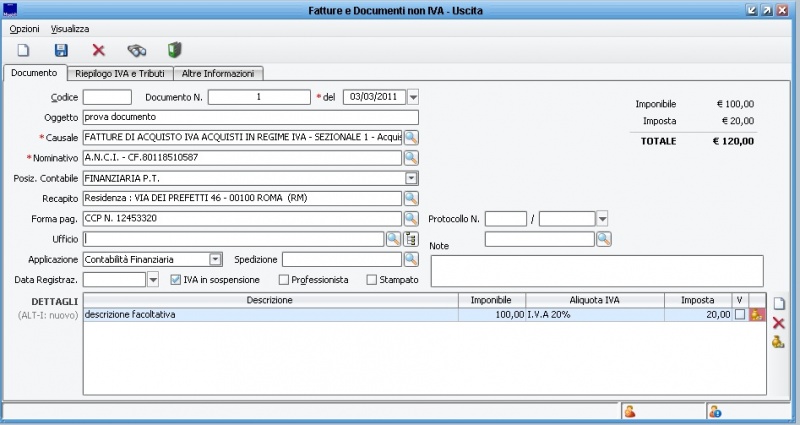Open the Ufficio tree structure icon
This screenshot has height=425, width=800.
[411, 239]
